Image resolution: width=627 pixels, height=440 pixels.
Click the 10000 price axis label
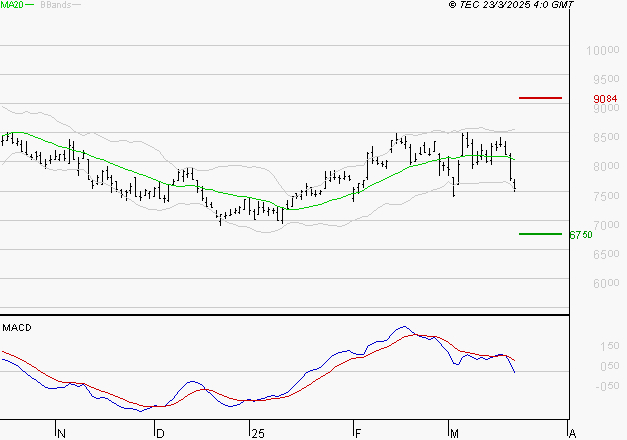(x=604, y=50)
